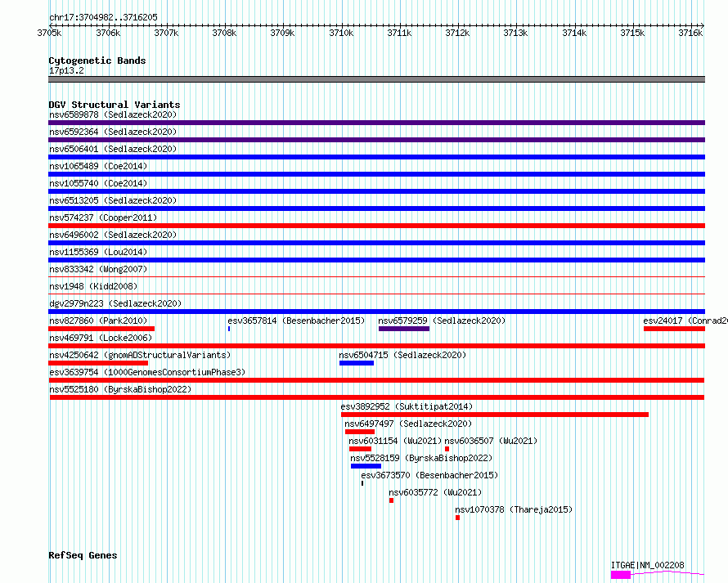Select the nsv6592364 (Sedlazeck2020) variant label

pyautogui.click(x=113, y=132)
